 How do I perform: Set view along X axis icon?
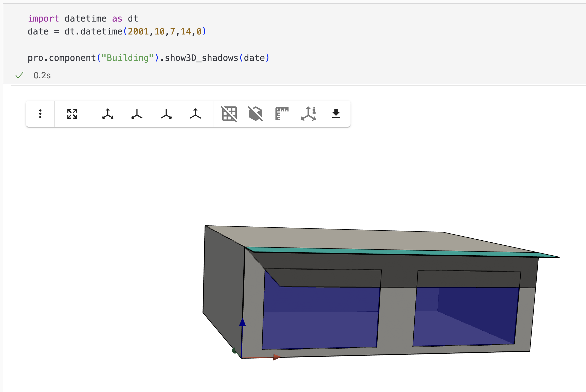coord(137,114)
